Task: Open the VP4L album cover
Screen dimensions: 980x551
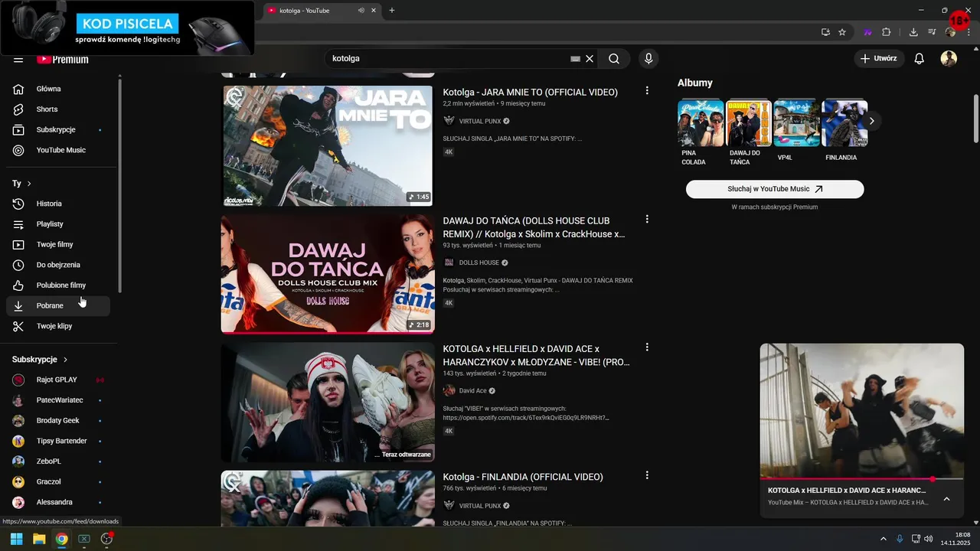Action: click(x=797, y=123)
